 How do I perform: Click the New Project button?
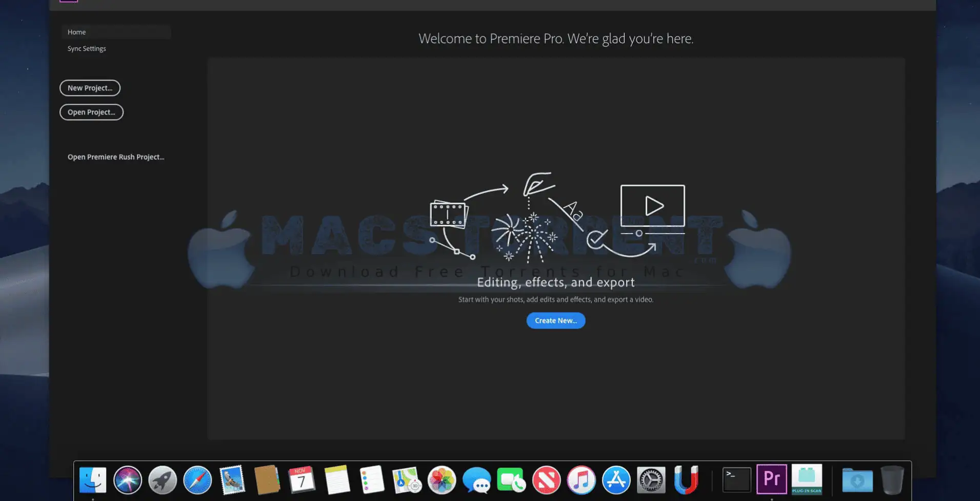pos(90,88)
